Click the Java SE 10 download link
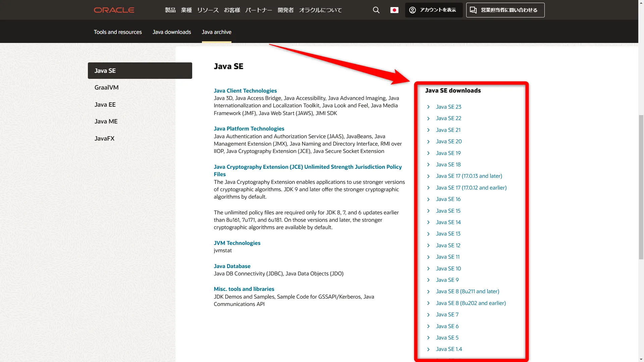Screen dimensions: 644x362 [x=448, y=268]
